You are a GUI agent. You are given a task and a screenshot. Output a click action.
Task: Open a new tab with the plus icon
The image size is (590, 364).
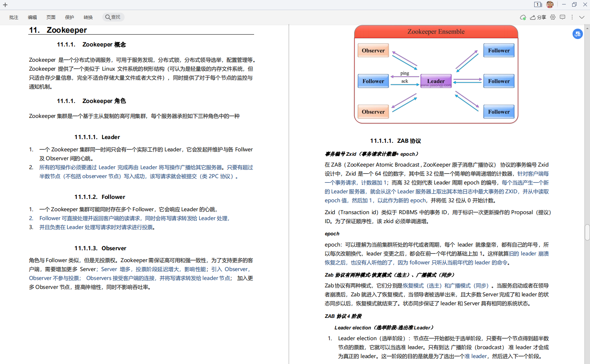coord(5,5)
